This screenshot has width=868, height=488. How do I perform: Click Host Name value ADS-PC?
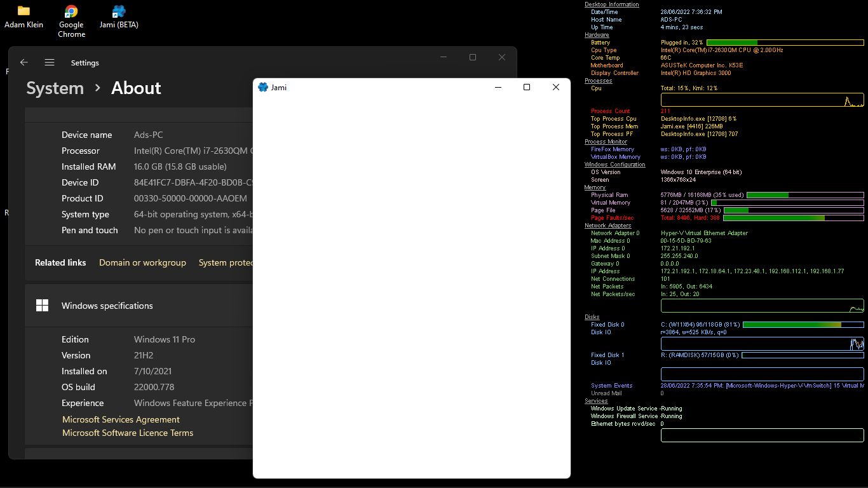pos(671,20)
